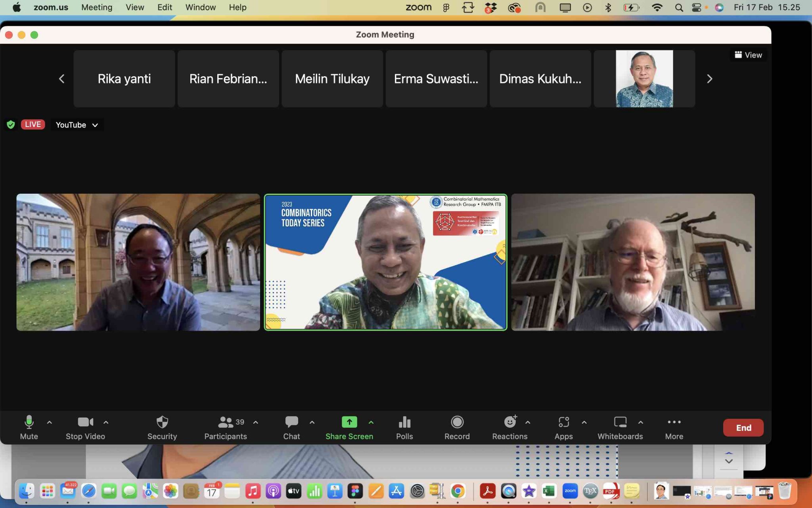Expand the microphone audio settings chevron
Screen dimensions: 812x508
(x=49, y=422)
